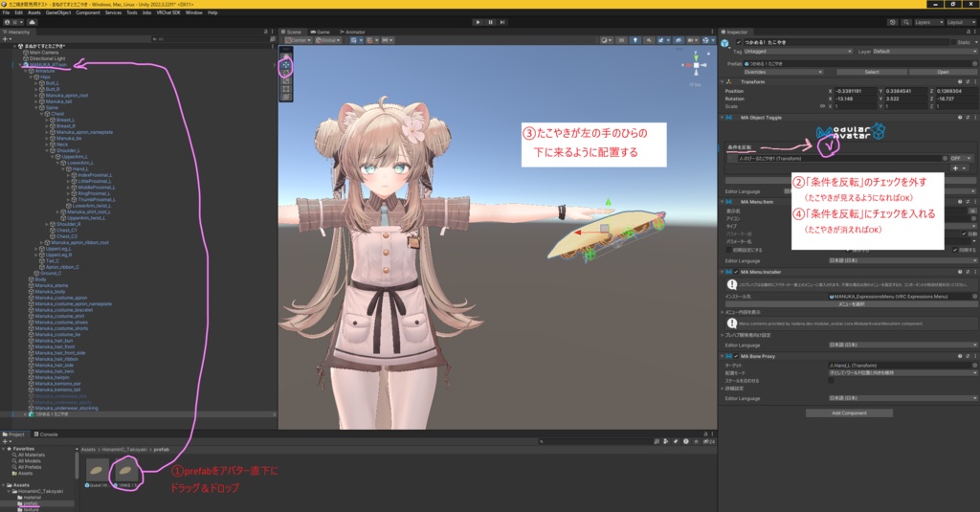Toggle grid snapping icon in scene toolbar
The height and width of the screenshot is (512, 980).
pos(370,40)
